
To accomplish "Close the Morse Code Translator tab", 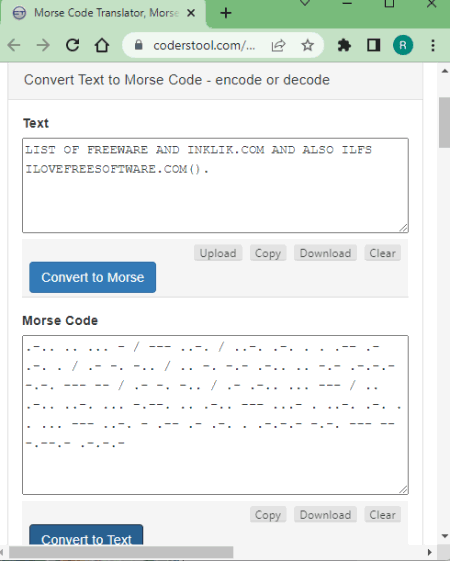I will [x=191, y=13].
